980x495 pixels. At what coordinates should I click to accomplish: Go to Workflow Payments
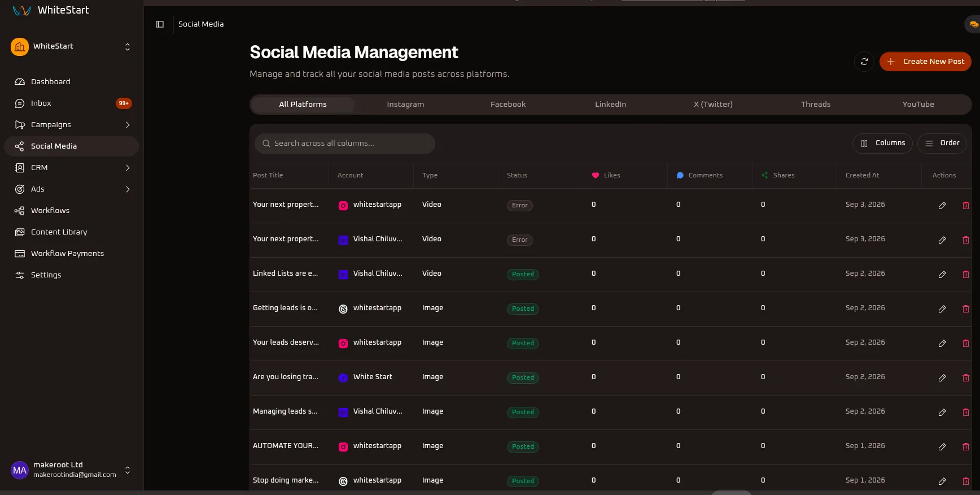tap(71, 254)
